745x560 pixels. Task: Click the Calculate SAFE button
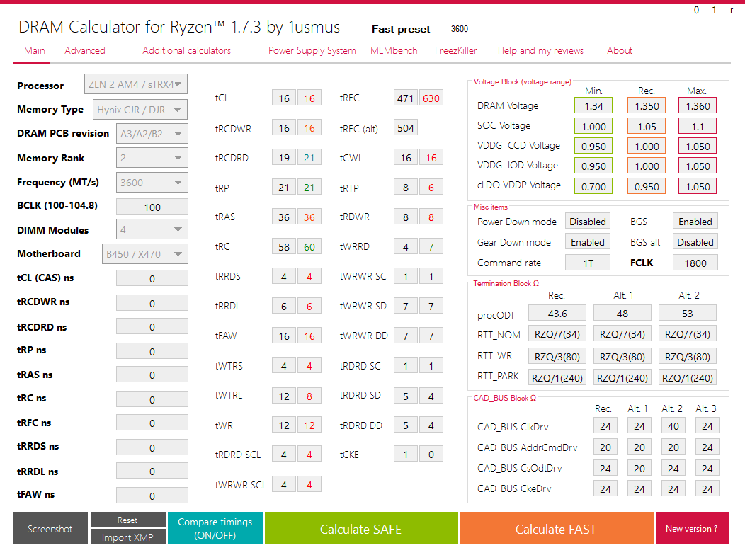[361, 528]
